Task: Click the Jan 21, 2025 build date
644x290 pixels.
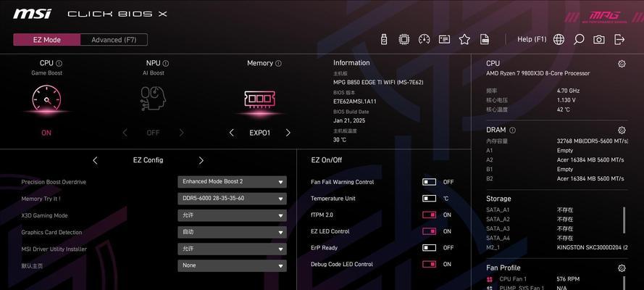Action: (349, 120)
